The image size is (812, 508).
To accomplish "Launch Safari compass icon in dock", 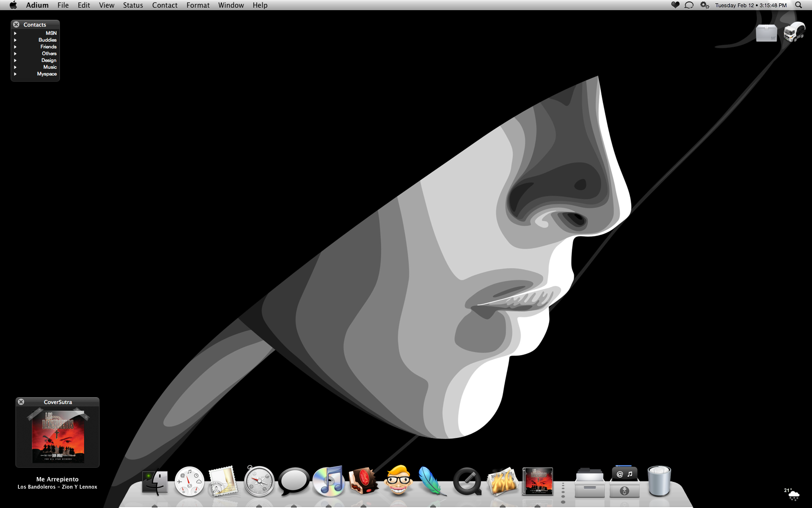I will [259, 481].
